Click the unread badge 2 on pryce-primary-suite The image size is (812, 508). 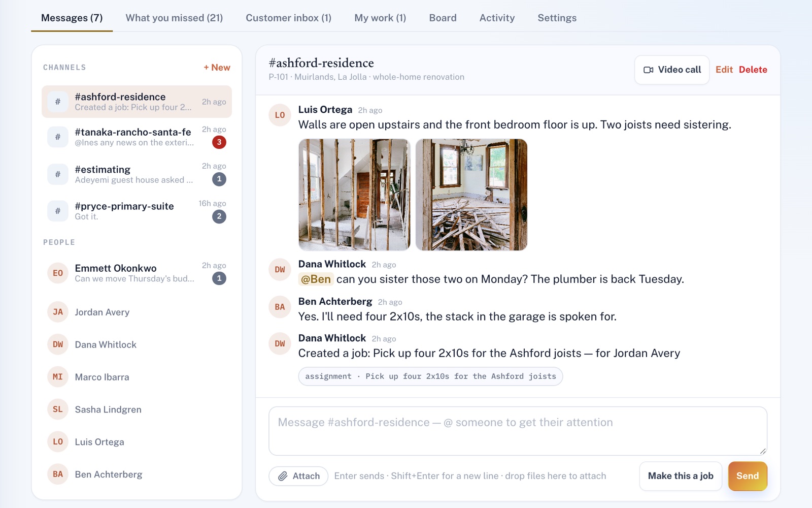pyautogui.click(x=219, y=216)
